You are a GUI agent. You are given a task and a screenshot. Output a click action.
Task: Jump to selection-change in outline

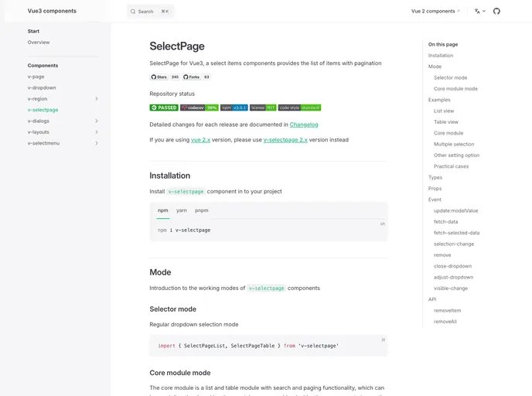[454, 244]
